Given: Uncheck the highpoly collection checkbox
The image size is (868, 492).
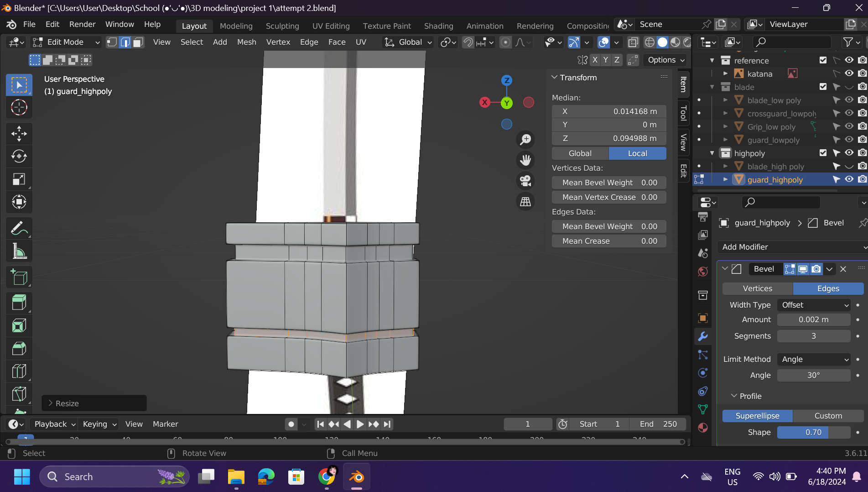Looking at the screenshot, I should pyautogui.click(x=823, y=153).
